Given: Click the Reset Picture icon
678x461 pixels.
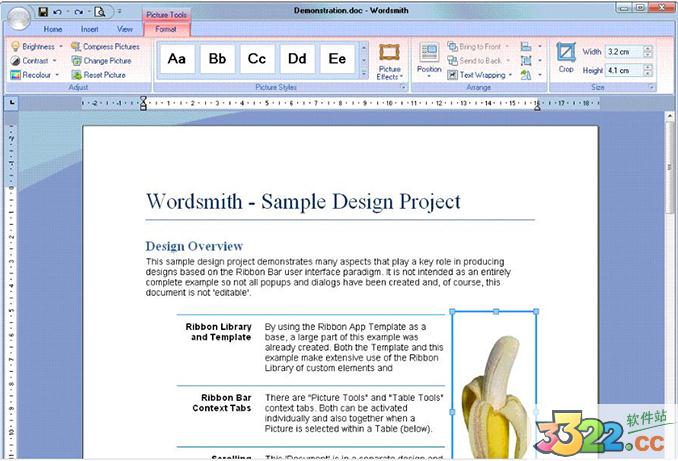Looking at the screenshot, I should coord(76,75).
